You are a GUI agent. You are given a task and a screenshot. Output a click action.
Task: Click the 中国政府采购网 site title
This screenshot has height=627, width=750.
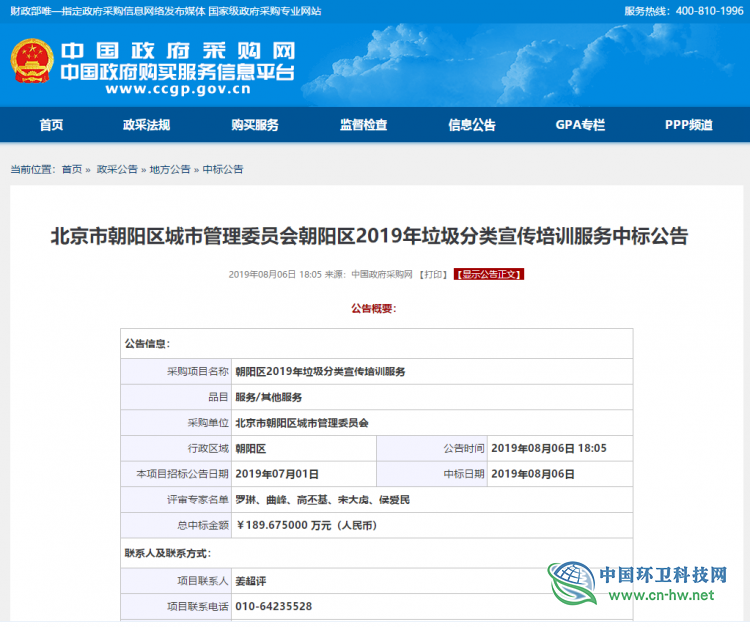pyautogui.click(x=177, y=51)
